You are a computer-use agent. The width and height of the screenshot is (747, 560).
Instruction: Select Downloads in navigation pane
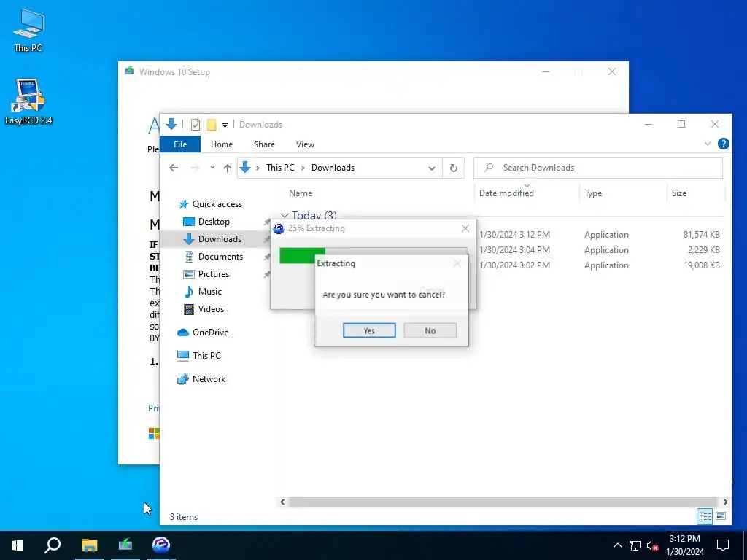(x=220, y=239)
